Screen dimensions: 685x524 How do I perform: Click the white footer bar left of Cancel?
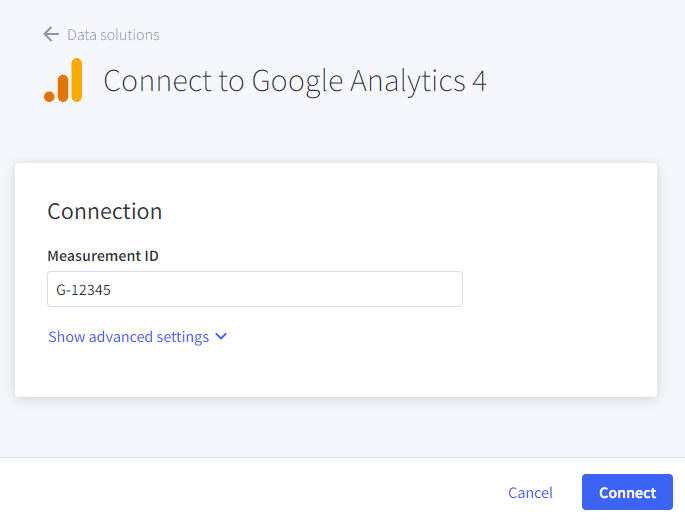tap(250, 491)
